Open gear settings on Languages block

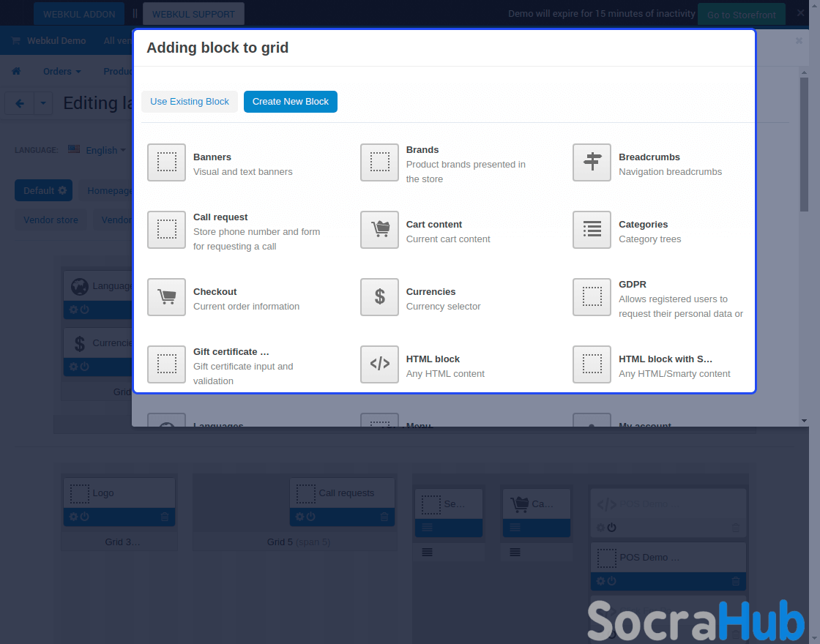(73, 310)
